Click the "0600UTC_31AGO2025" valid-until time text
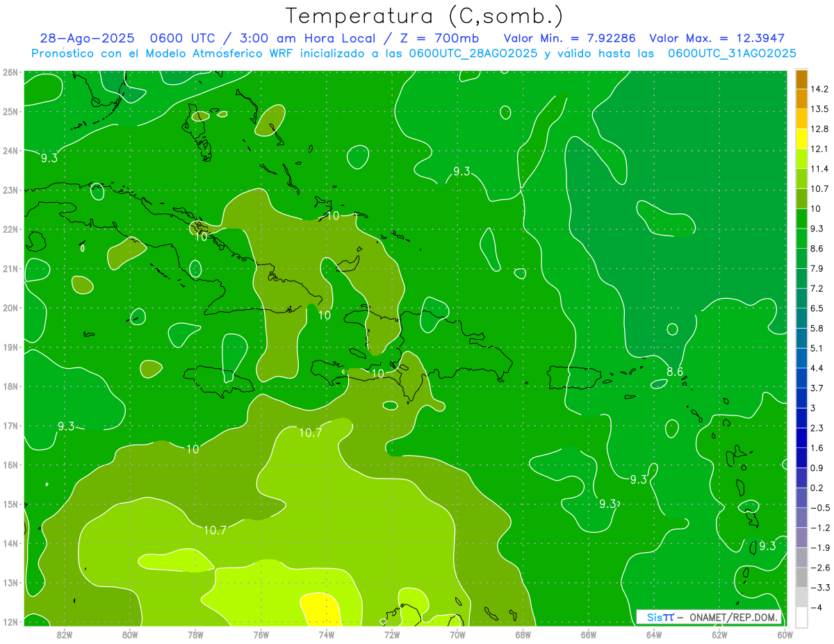The image size is (834, 644). pos(732,53)
